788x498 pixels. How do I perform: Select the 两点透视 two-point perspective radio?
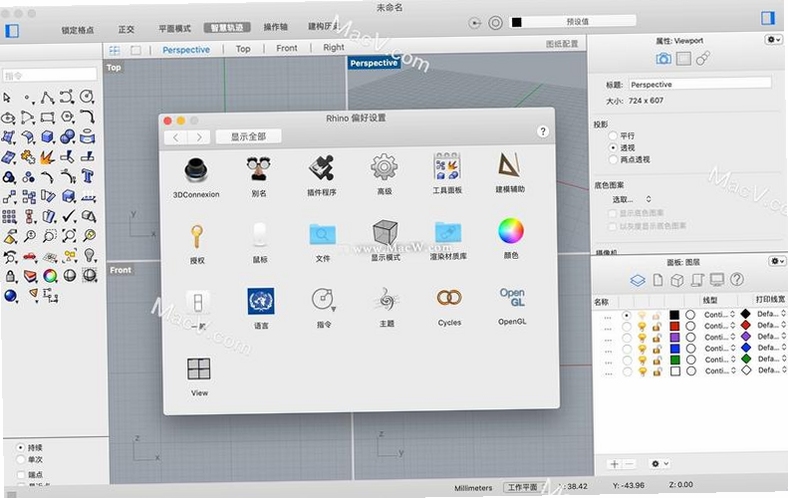point(613,159)
